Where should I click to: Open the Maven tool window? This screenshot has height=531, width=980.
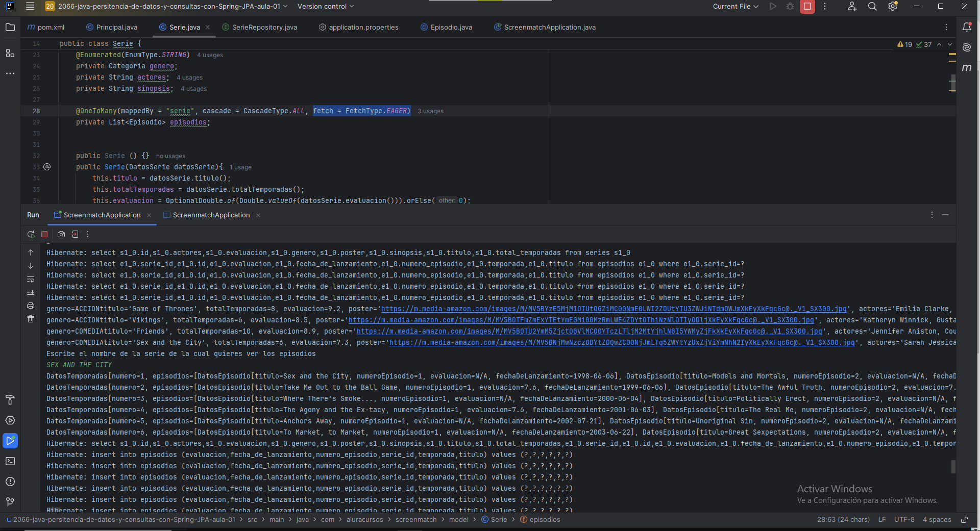tap(967, 68)
